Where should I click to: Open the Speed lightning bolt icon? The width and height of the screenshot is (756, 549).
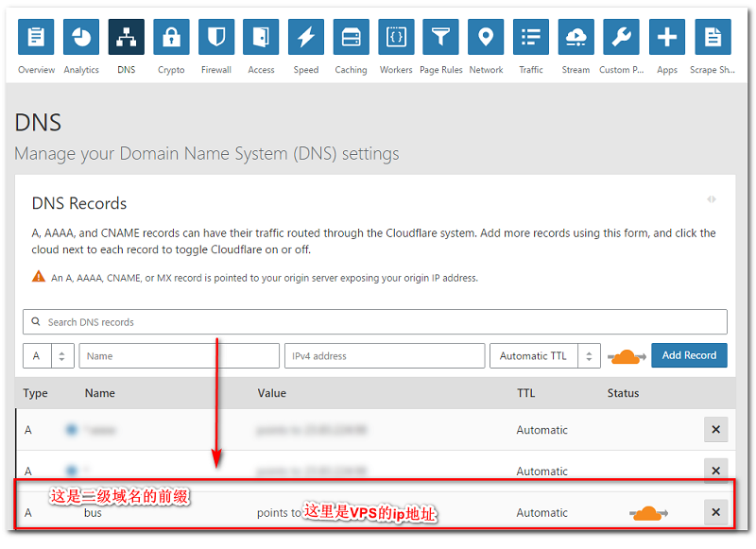[x=306, y=38]
